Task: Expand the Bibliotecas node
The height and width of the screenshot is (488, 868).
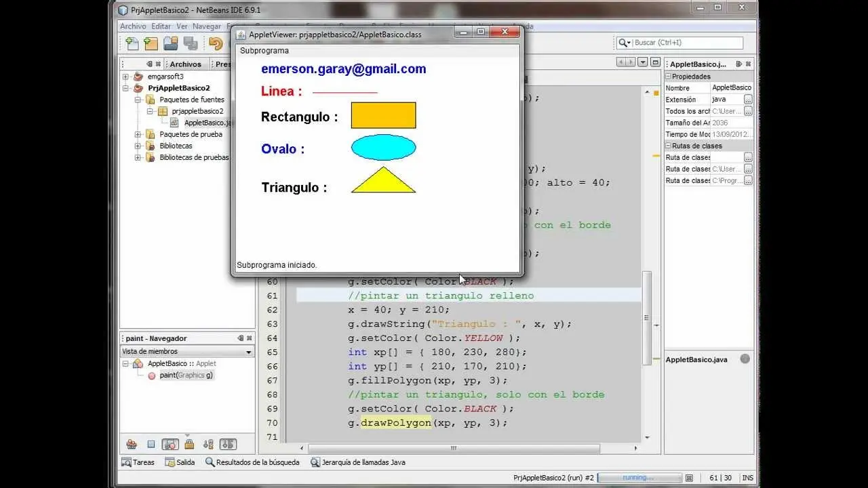Action: click(x=138, y=146)
